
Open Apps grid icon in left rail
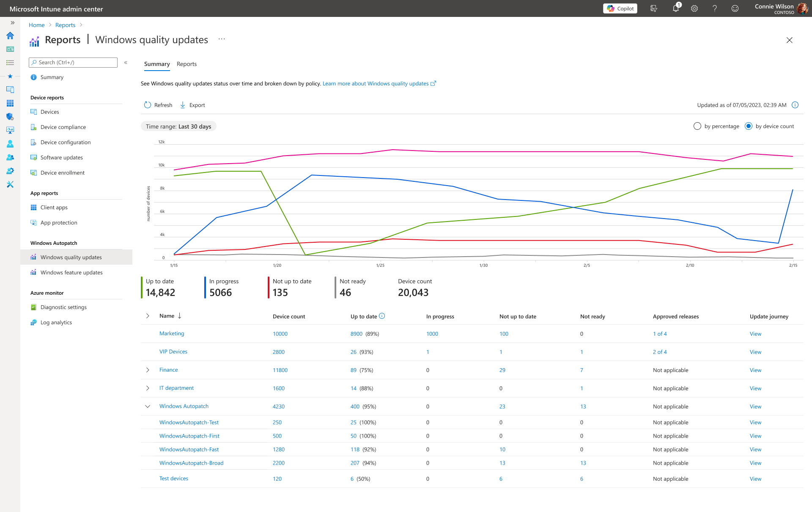pos(10,103)
